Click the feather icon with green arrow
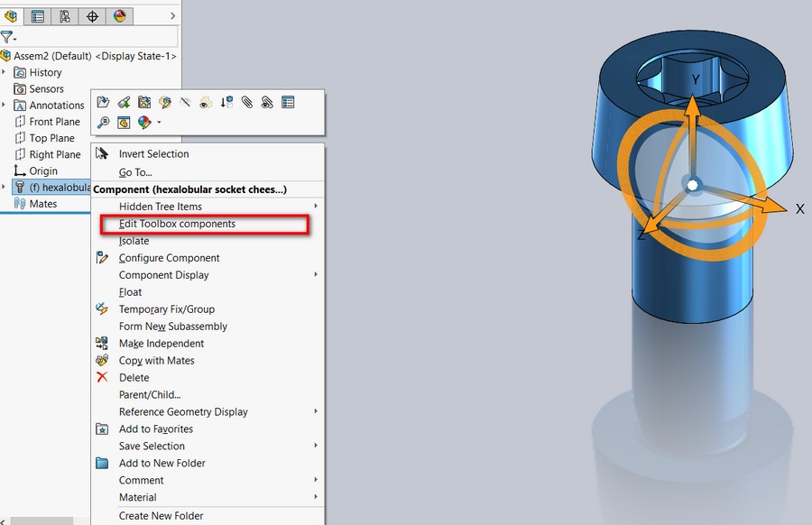The image size is (812, 525). click(x=124, y=102)
